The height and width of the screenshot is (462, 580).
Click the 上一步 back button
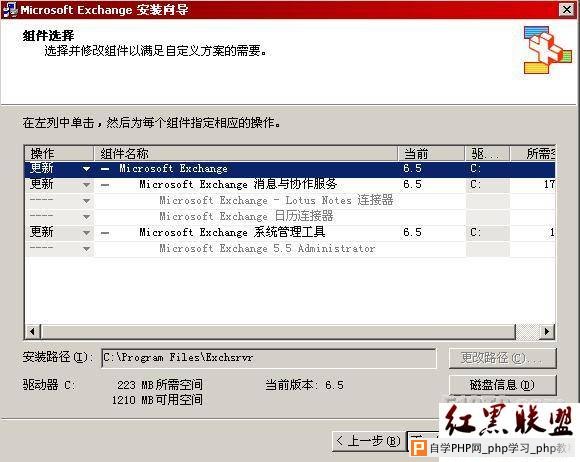coord(368,441)
